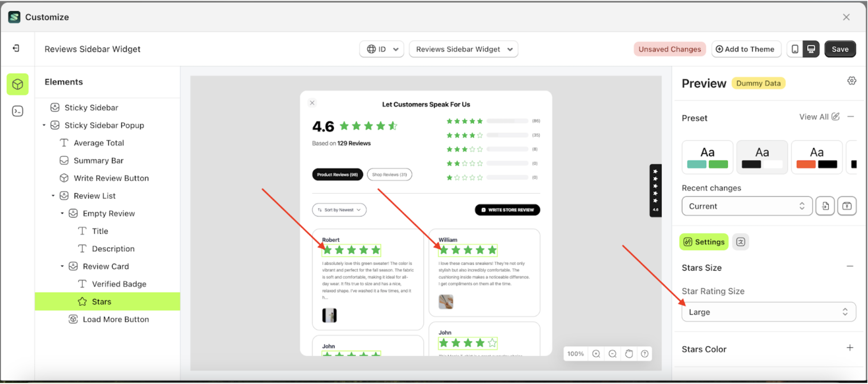Choose the teal and green preset swatch

(707, 157)
